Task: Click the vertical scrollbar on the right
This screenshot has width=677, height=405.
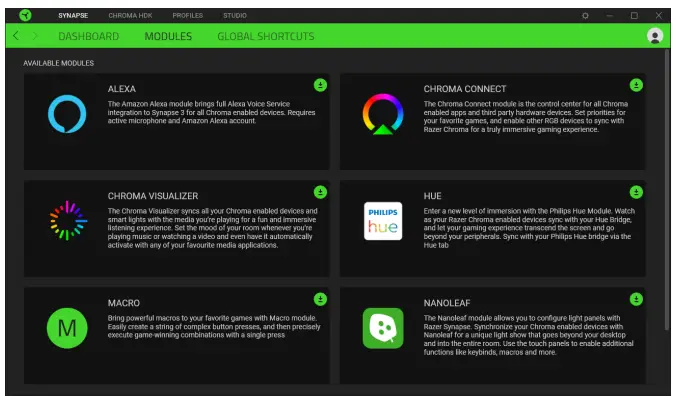Action: point(667,190)
